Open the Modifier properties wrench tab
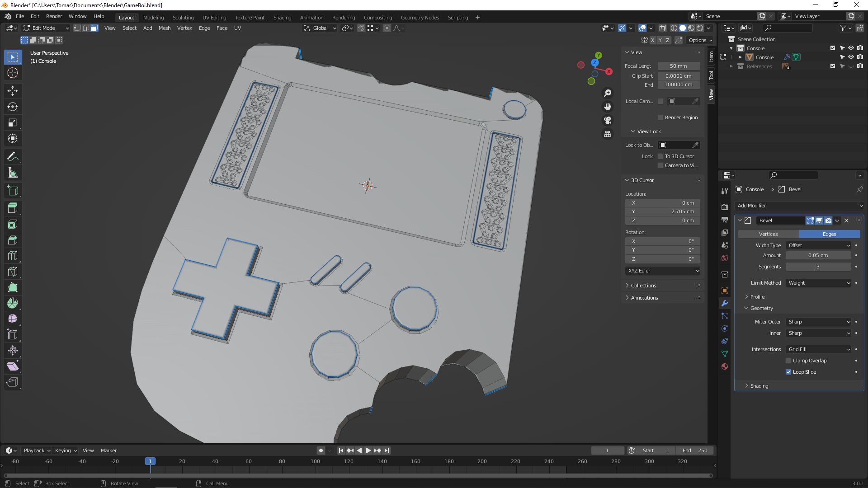This screenshot has width=868, height=488. tap(725, 303)
